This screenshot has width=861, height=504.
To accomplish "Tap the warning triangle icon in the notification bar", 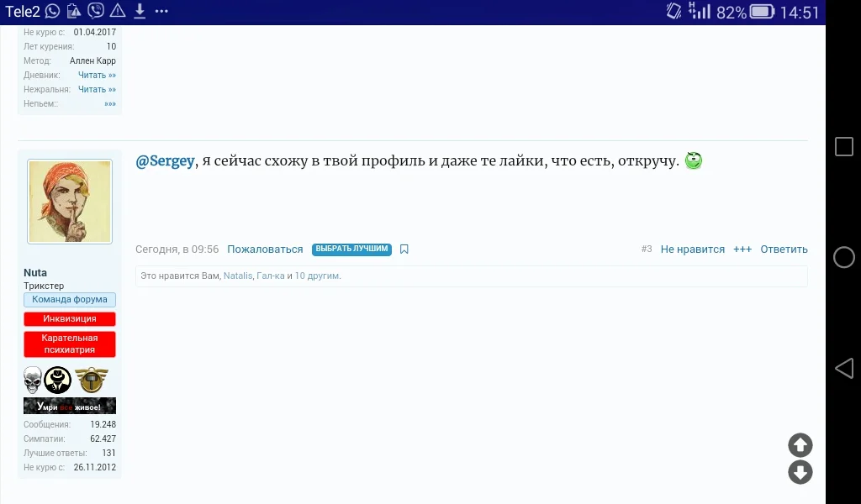I will [x=118, y=11].
